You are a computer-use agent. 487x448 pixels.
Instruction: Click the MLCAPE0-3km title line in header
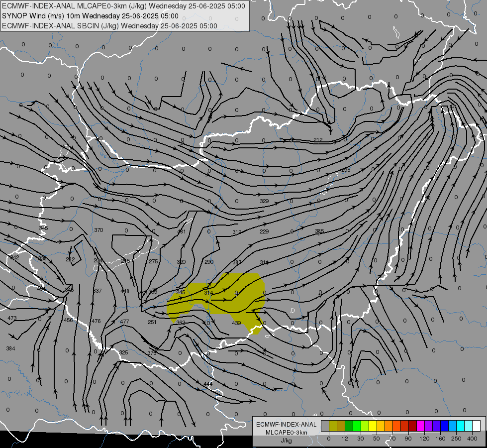pyautogui.click(x=123, y=6)
